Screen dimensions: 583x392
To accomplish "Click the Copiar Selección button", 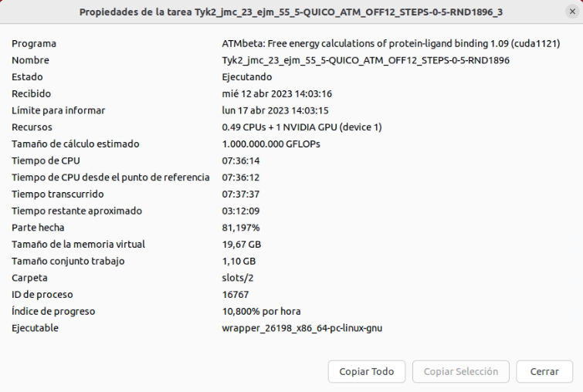I will 461,371.
